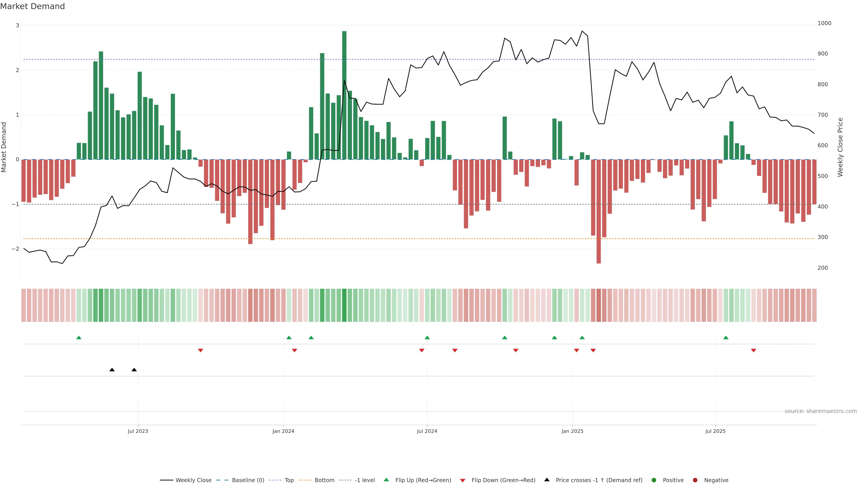The height and width of the screenshot is (488, 868).
Task: Click the Jan 2024 axis label
Action: (x=283, y=431)
